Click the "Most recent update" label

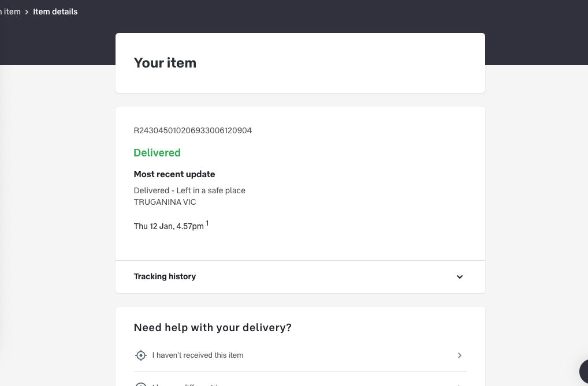(174, 174)
